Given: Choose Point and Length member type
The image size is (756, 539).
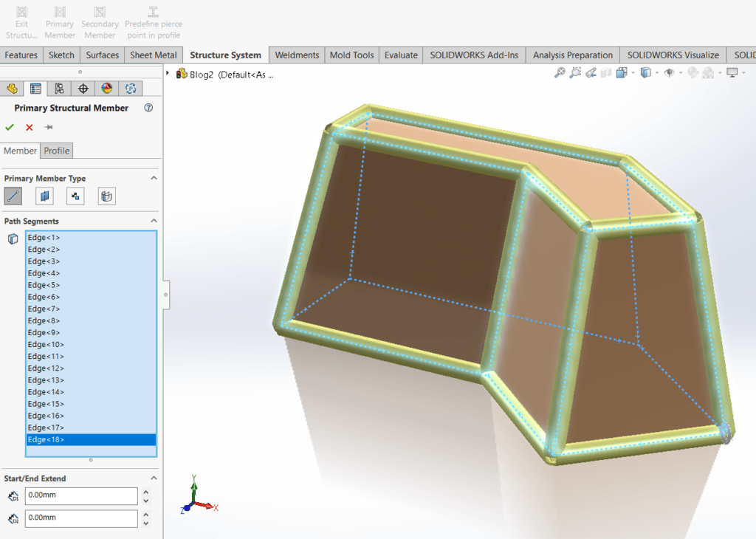Looking at the screenshot, I should click(x=76, y=196).
